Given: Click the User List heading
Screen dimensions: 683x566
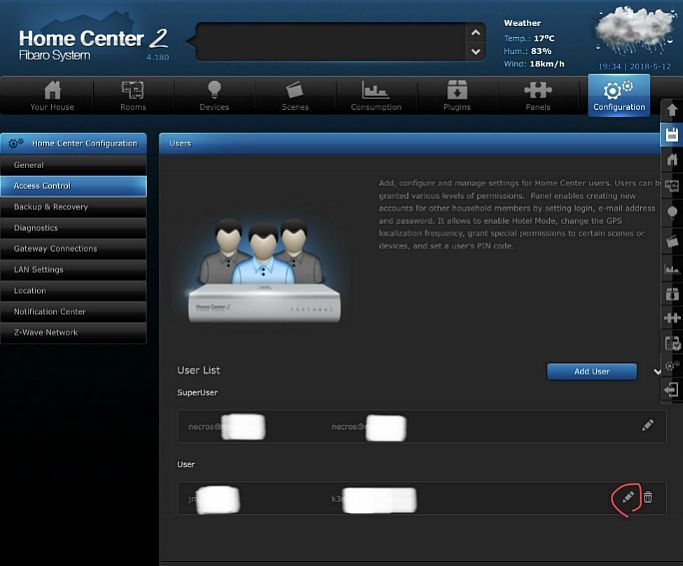Looking at the screenshot, I should click(199, 370).
